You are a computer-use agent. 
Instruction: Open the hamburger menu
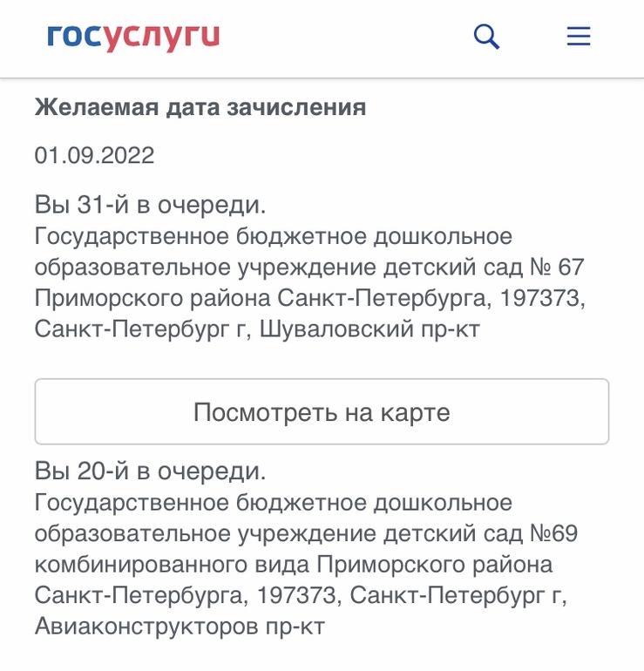coord(579,37)
